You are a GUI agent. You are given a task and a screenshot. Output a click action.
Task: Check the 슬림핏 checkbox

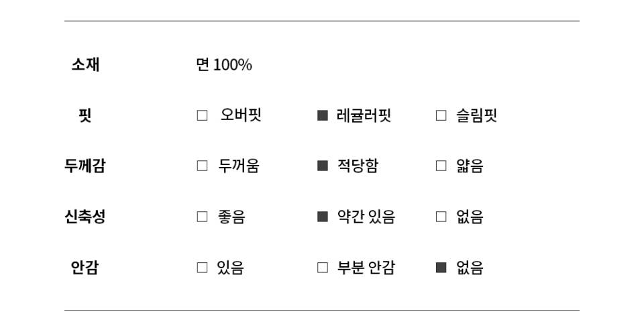441,115
